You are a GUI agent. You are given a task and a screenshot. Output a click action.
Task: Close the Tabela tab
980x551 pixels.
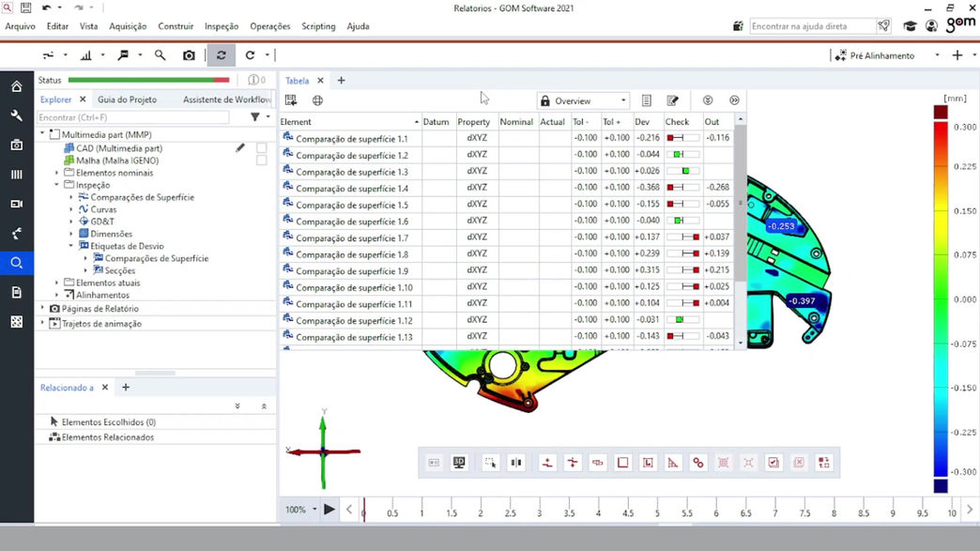(321, 81)
